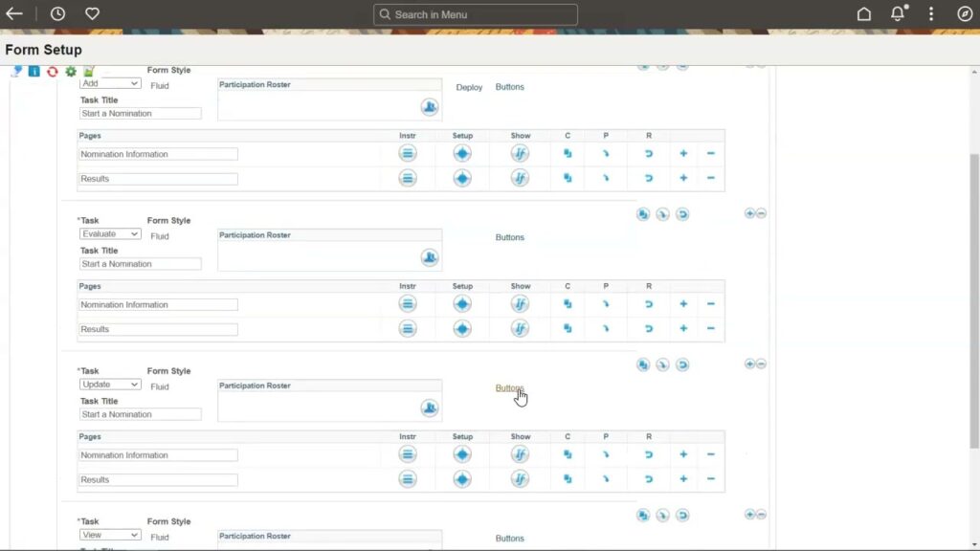Viewport: 980px width, 551px height.
Task: Open the three-dot actions menu in the header
Action: [930, 13]
